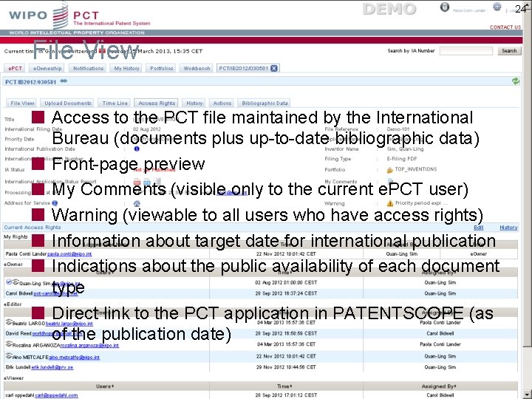Sort eViewer table by Assigned By column
Viewport: 532px width, 399px height.
439,386
